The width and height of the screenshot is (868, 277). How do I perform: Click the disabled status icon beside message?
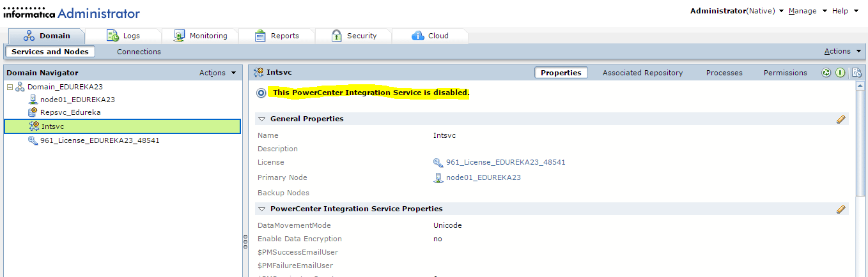click(261, 93)
